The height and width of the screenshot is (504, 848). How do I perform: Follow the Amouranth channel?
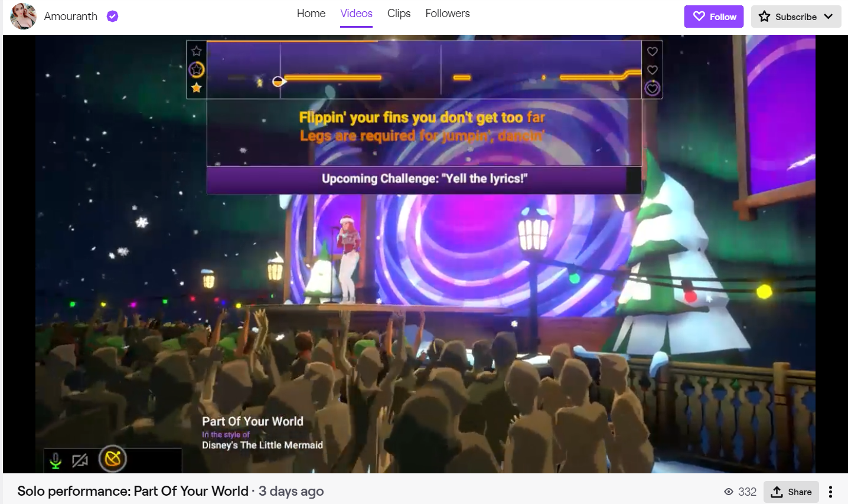pyautogui.click(x=714, y=17)
